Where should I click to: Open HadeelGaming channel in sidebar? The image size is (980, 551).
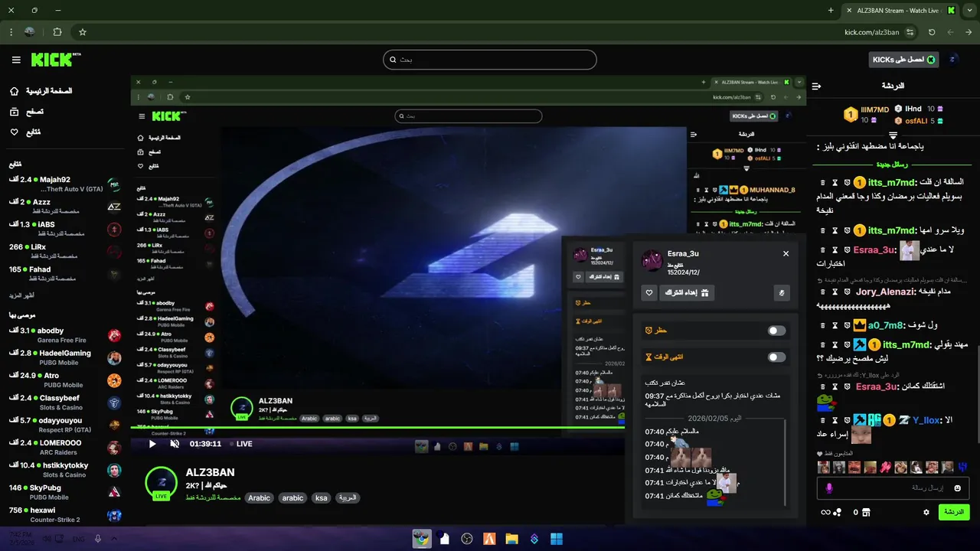click(66, 358)
